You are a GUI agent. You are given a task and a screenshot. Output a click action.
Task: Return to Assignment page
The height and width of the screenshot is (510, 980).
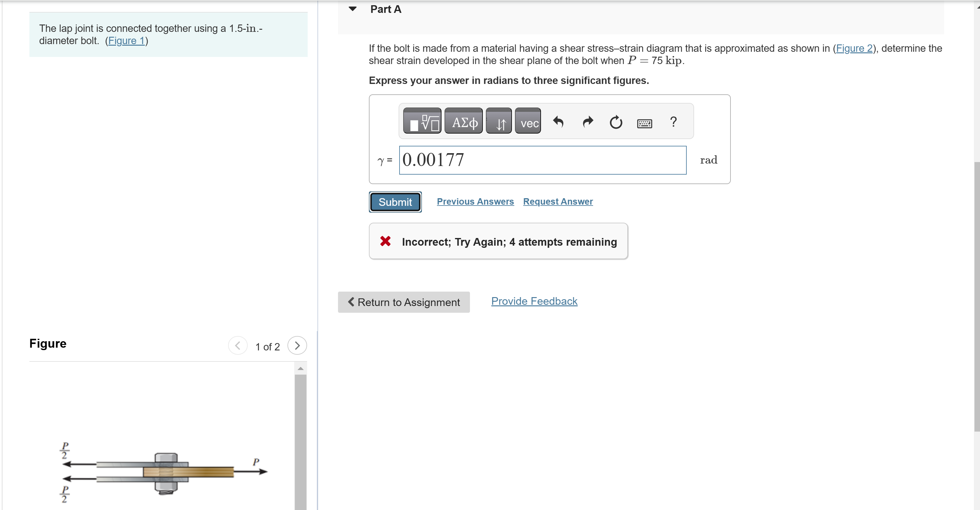404,302
